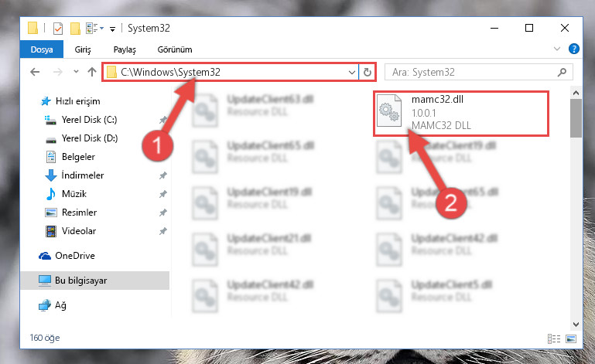Expand the ribbon with the chevron

pos(557,49)
